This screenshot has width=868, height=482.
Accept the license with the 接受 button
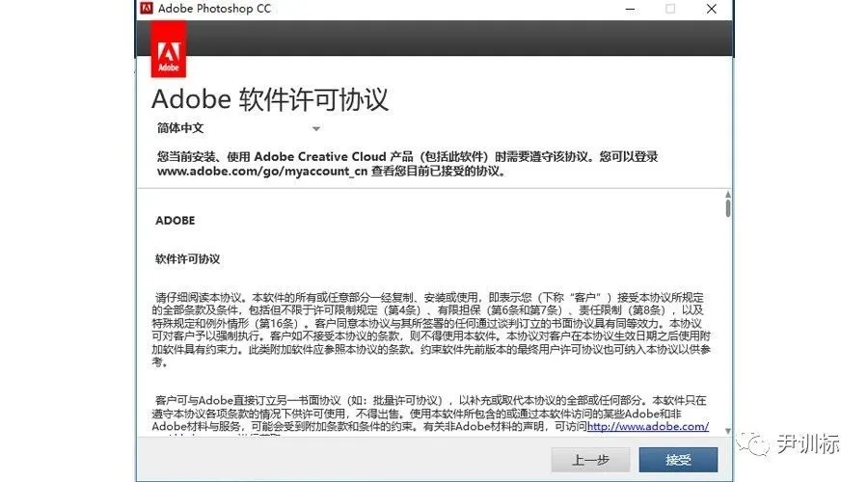(678, 460)
